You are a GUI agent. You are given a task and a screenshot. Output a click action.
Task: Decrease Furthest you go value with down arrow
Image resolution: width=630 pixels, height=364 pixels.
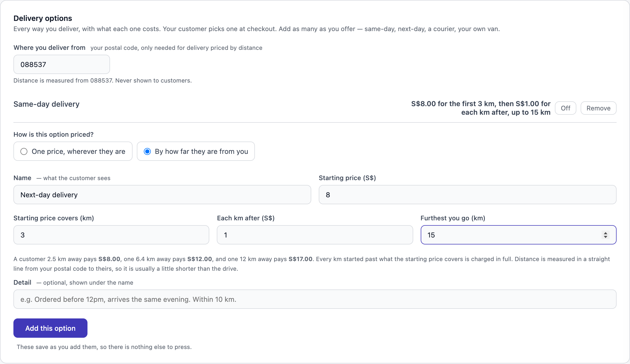click(x=606, y=237)
